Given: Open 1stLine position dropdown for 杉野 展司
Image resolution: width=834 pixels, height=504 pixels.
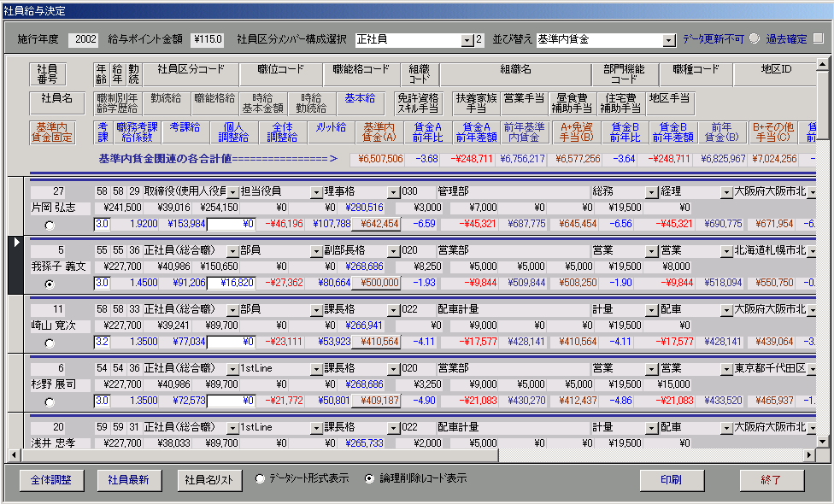Looking at the screenshot, I should coord(316,369).
